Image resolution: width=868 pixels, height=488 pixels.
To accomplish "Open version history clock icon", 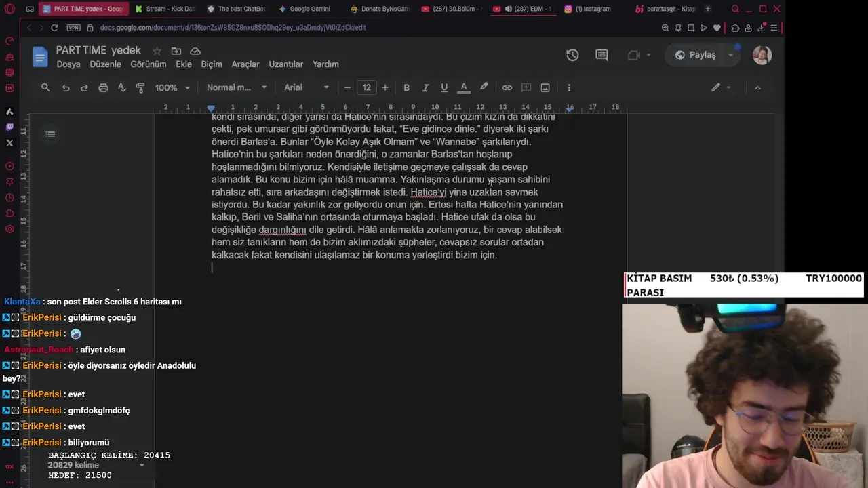I will pyautogui.click(x=572, y=55).
